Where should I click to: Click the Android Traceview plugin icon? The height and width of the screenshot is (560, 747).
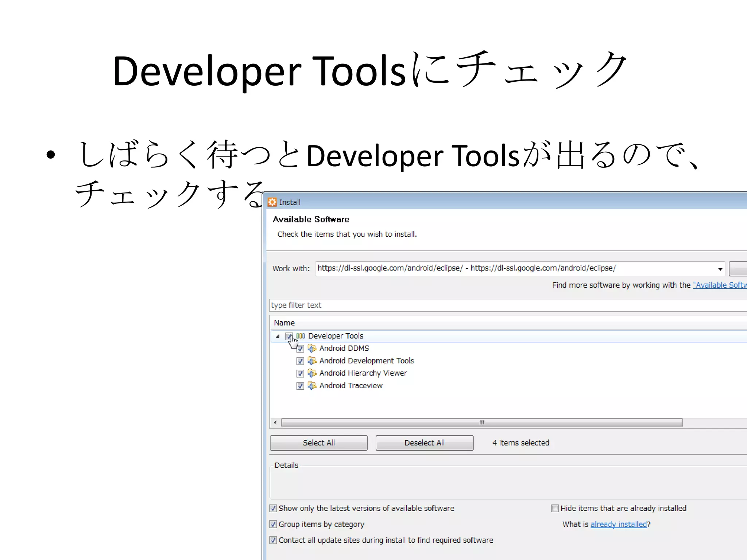point(312,386)
